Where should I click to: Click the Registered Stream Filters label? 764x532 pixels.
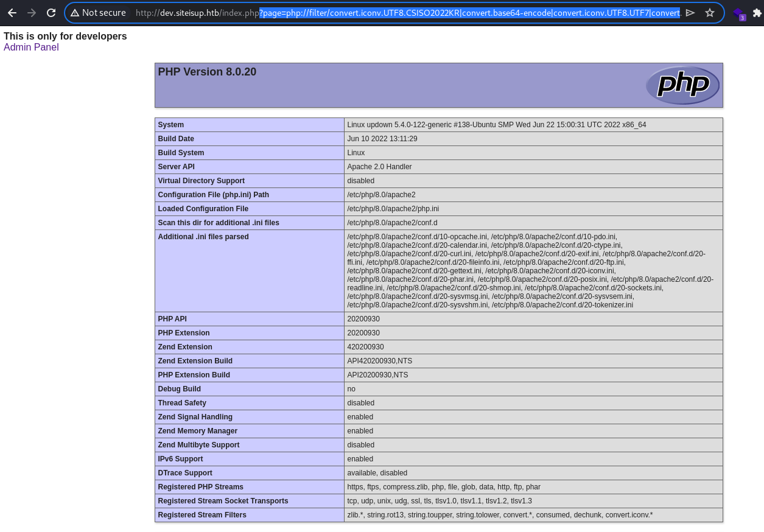(202, 515)
